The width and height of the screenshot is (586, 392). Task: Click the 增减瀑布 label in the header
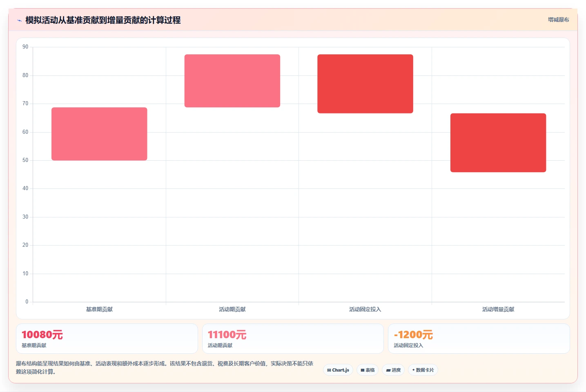pyautogui.click(x=558, y=20)
